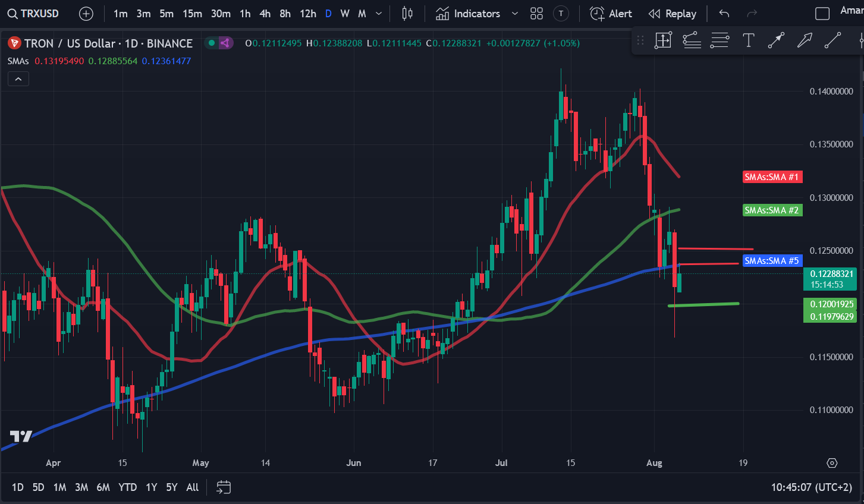Screen dimensions: 864x504
Task: Create an Alert
Action: 611,14
